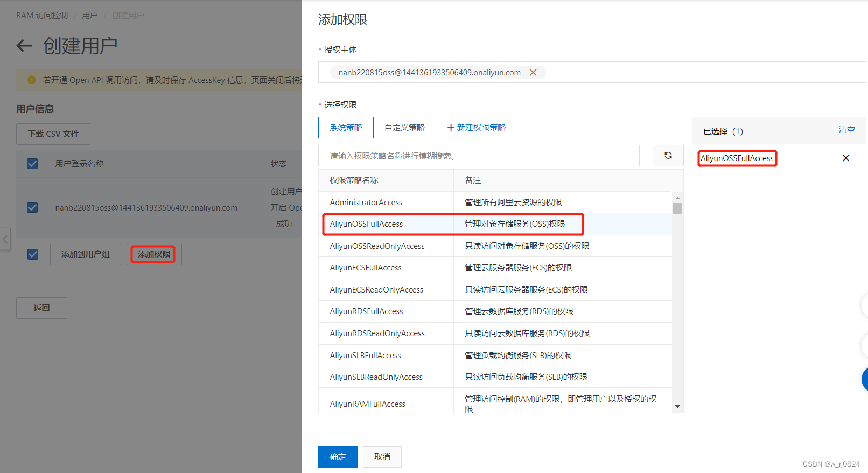This screenshot has width=868, height=473.
Task: Click the 返回 button
Action: (x=41, y=308)
